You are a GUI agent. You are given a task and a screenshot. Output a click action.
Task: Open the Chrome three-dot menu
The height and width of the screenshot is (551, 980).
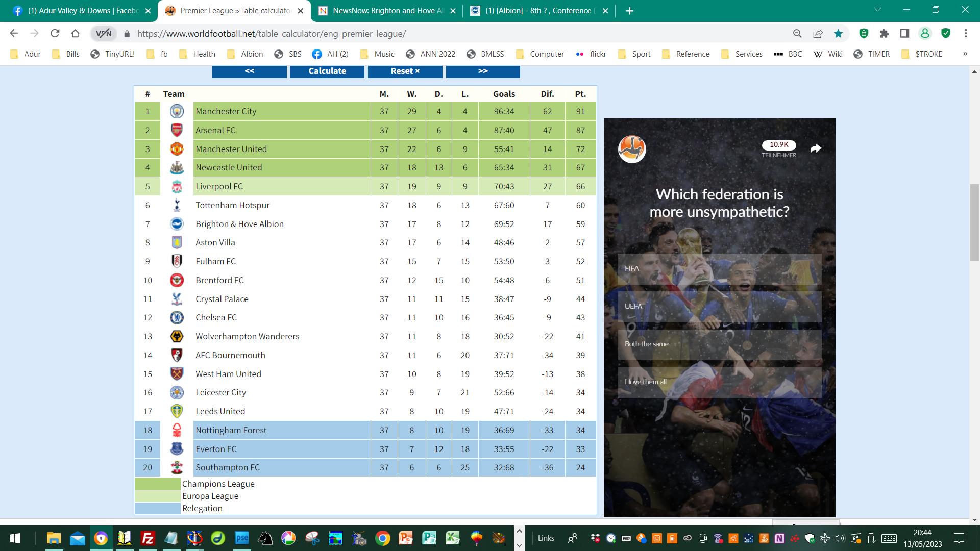click(966, 34)
